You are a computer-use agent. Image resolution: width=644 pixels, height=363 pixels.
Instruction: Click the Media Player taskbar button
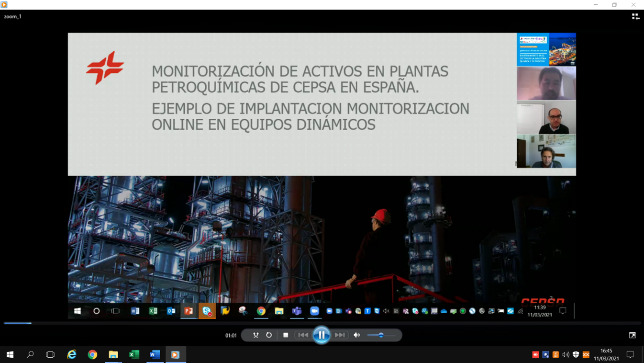pyautogui.click(x=175, y=355)
